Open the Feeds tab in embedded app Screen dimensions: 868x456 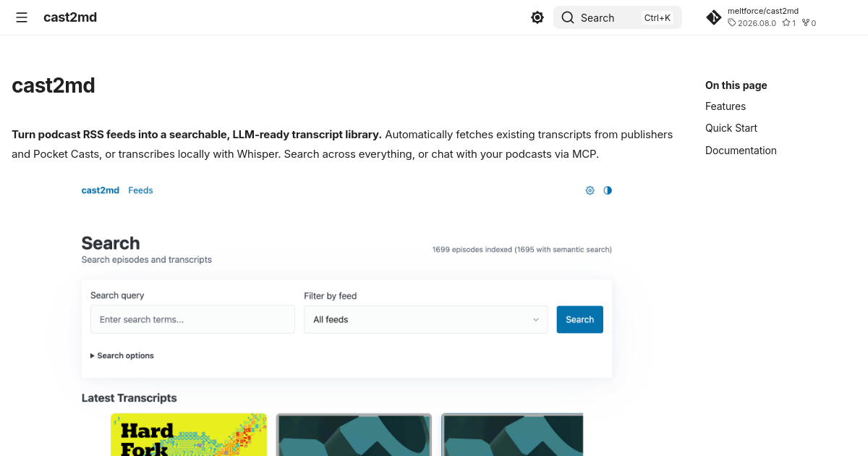[x=140, y=190]
